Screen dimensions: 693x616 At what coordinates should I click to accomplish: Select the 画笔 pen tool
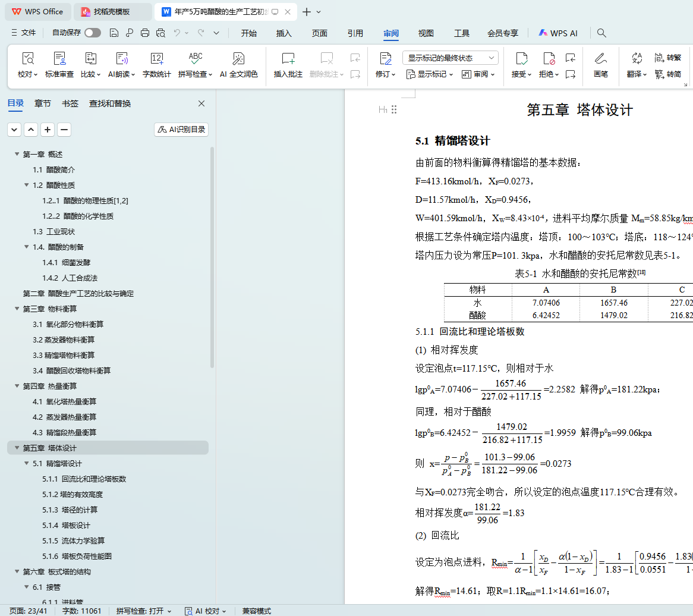coord(600,59)
